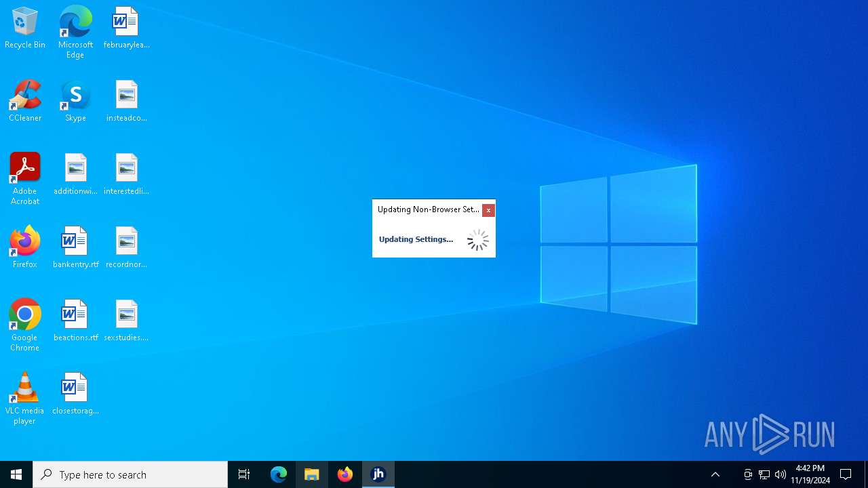Launch Microsoft Edge from the desktop
Image resolution: width=868 pixels, height=488 pixels.
coord(75,32)
